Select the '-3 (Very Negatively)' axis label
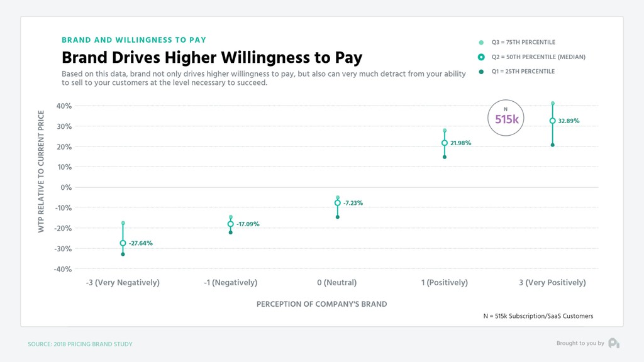Screen dimensions: 644x362 tap(123, 282)
